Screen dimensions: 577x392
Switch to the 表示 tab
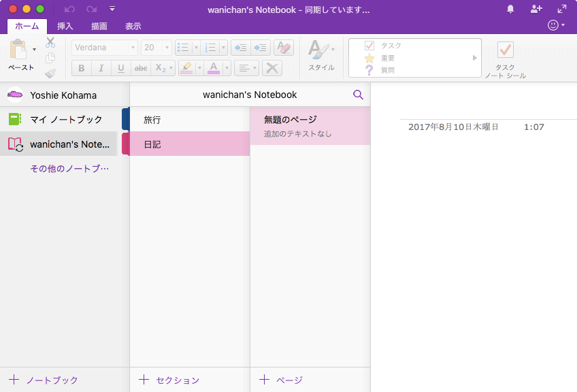133,26
